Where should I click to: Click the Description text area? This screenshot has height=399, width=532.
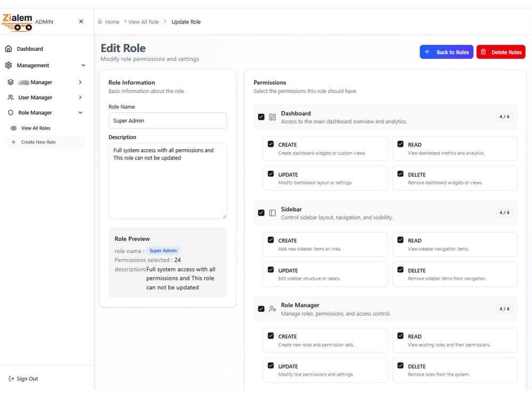[168, 181]
